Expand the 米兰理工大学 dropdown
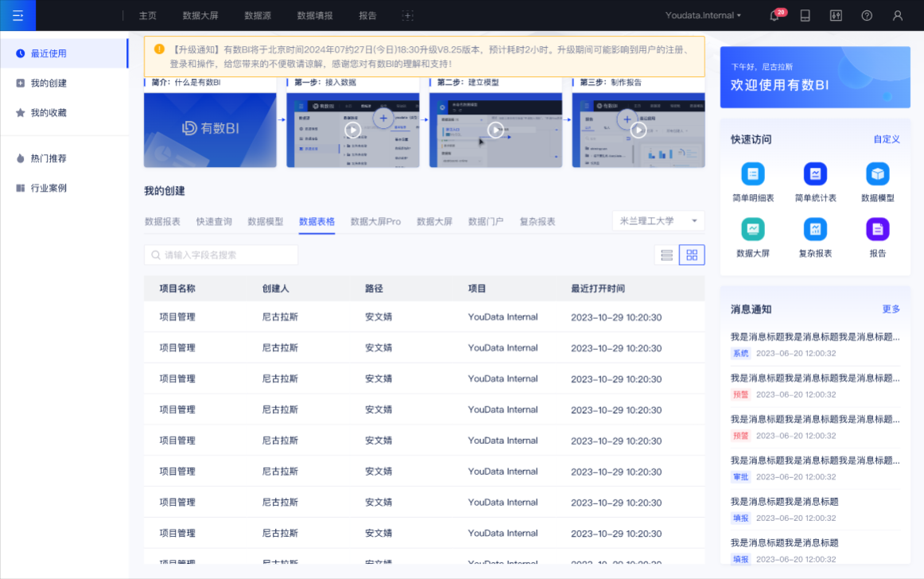 click(x=658, y=221)
